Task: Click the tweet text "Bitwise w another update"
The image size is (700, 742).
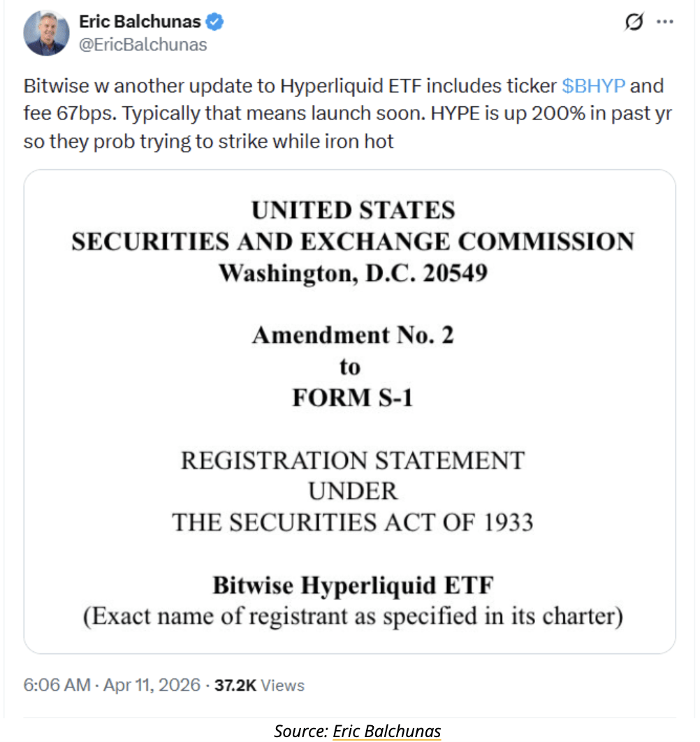Action: point(112,87)
